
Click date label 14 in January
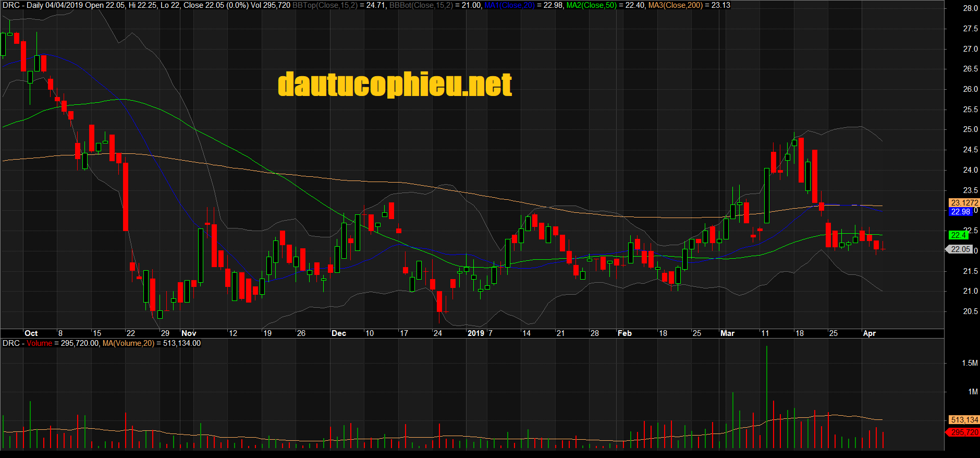pos(526,333)
